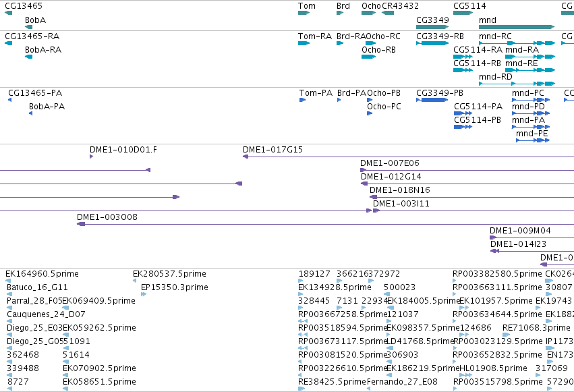Click the DME1-012G14 clone label
This screenshot has width=574, height=392.
pyautogui.click(x=391, y=177)
